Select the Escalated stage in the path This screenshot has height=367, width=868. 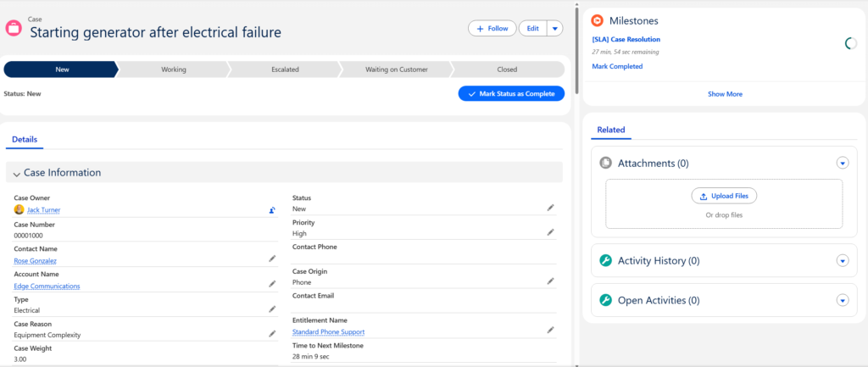285,70
